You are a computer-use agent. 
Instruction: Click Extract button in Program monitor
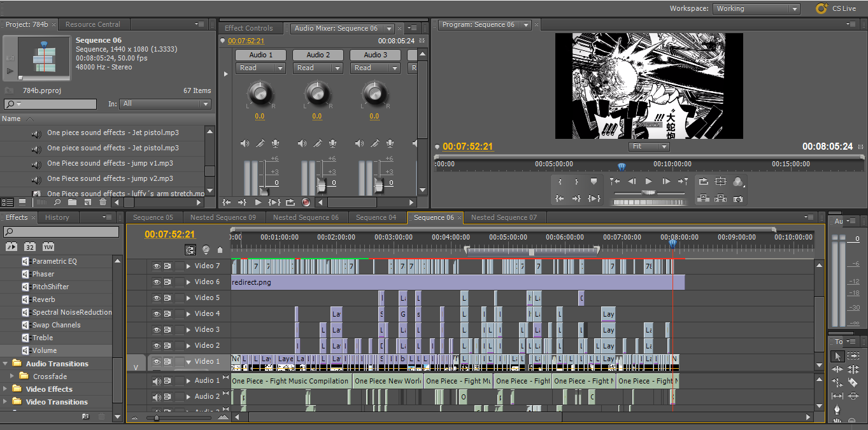(720, 199)
